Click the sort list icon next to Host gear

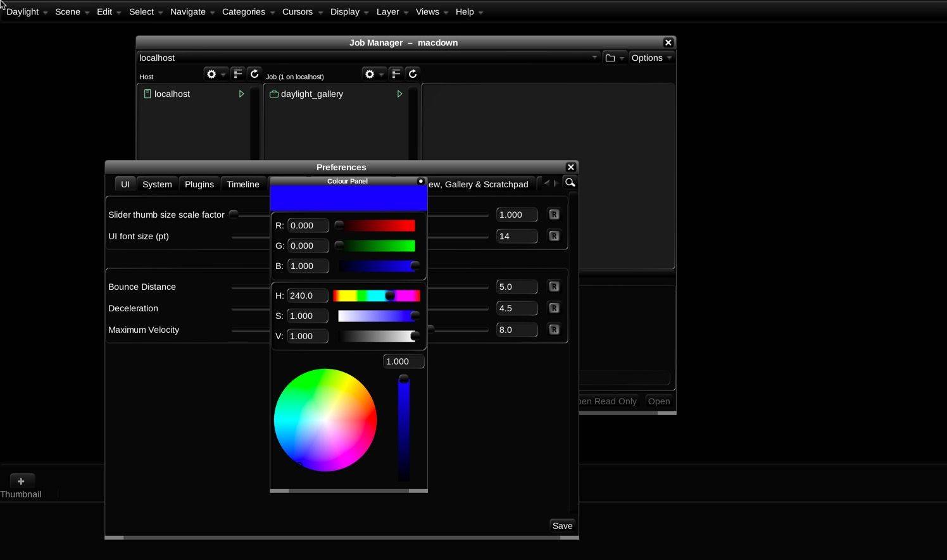pyautogui.click(x=238, y=74)
